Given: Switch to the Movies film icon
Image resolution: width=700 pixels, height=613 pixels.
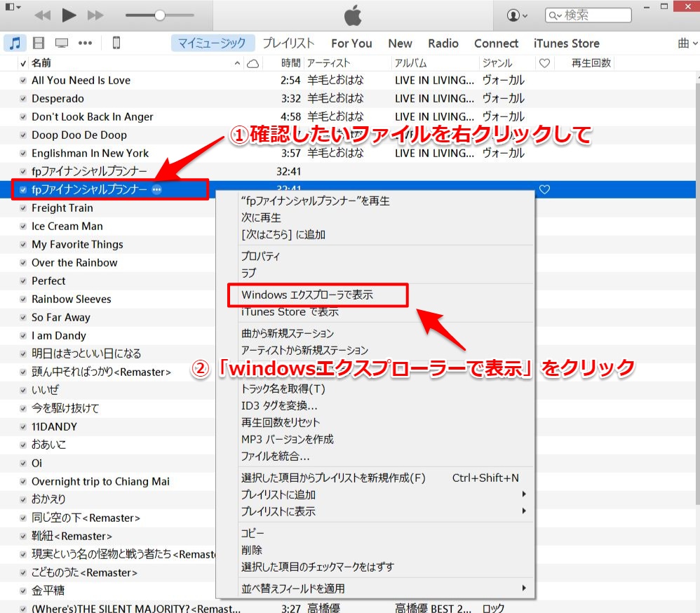Looking at the screenshot, I should [39, 43].
